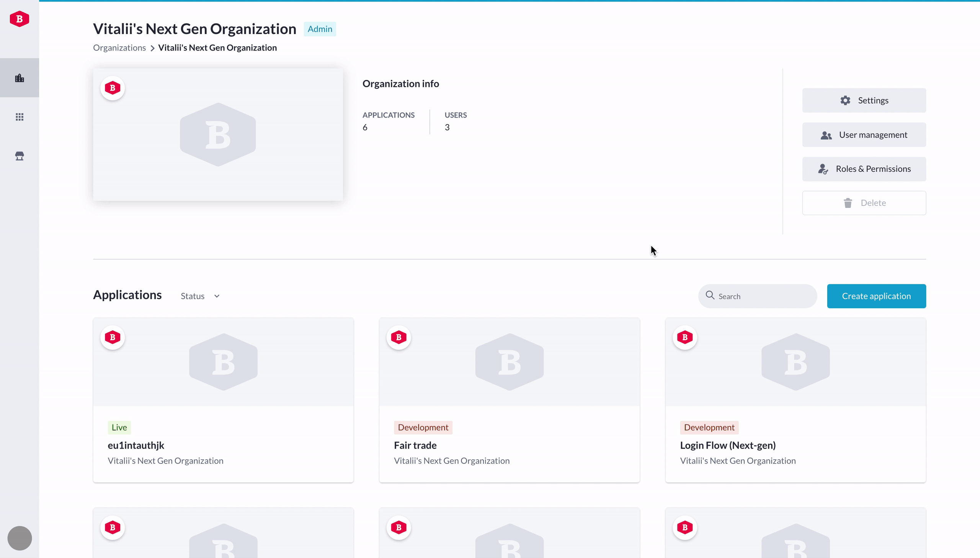The width and height of the screenshot is (980, 558).
Task: Click current breadcrumb Vitalii's Next Gen Organization
Action: coord(217,47)
